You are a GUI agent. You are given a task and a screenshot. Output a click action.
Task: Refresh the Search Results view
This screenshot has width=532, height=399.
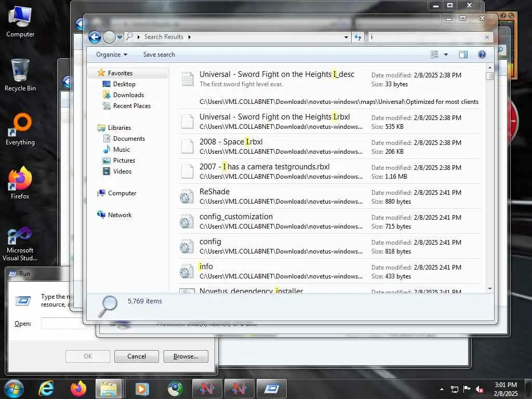point(357,37)
